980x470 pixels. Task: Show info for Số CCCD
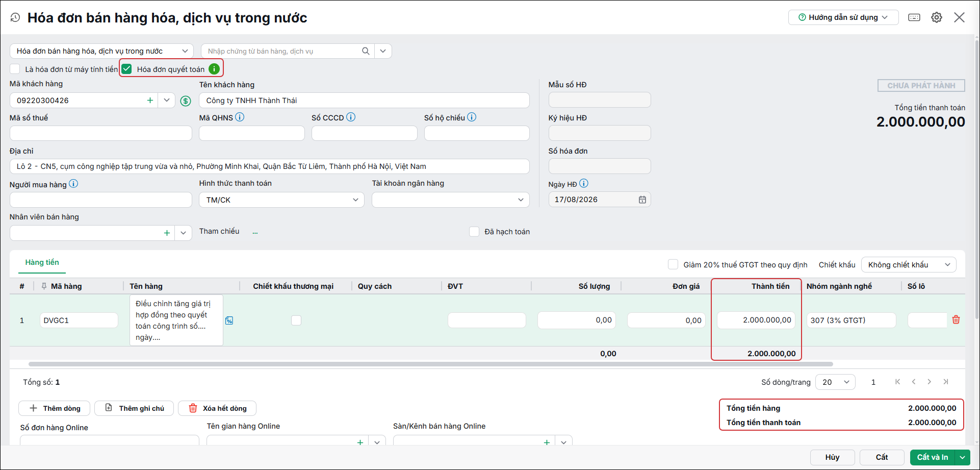click(x=351, y=117)
